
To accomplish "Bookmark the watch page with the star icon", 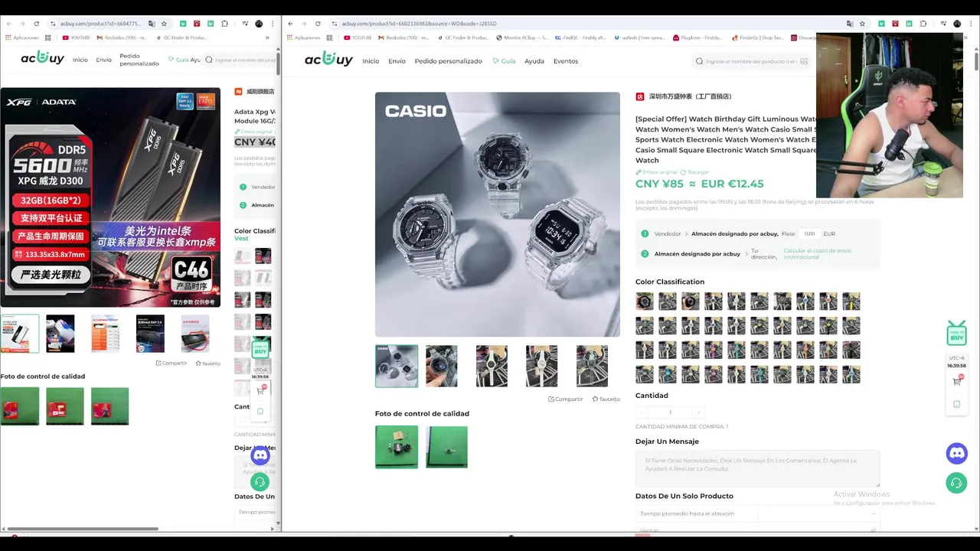I will [862, 24].
